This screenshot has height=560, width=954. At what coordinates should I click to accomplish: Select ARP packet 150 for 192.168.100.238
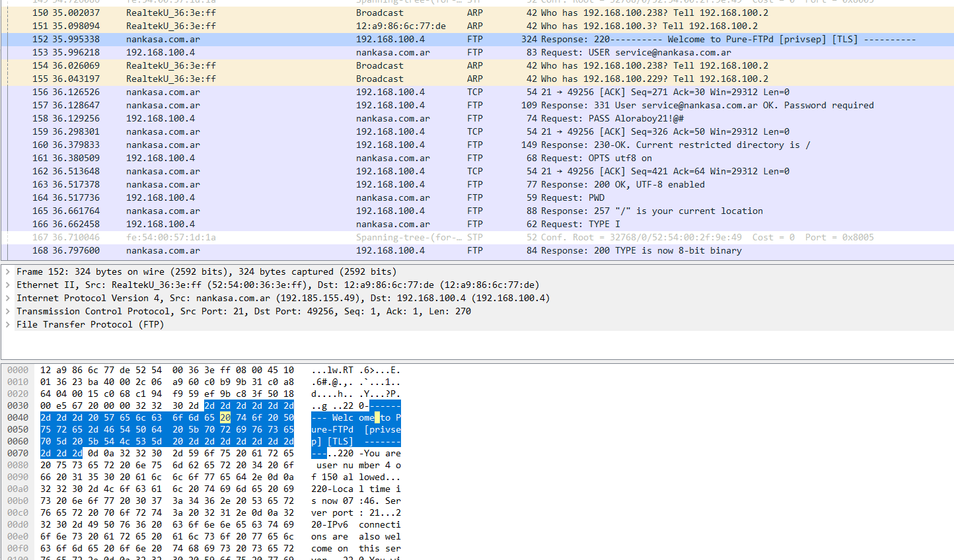click(396, 13)
